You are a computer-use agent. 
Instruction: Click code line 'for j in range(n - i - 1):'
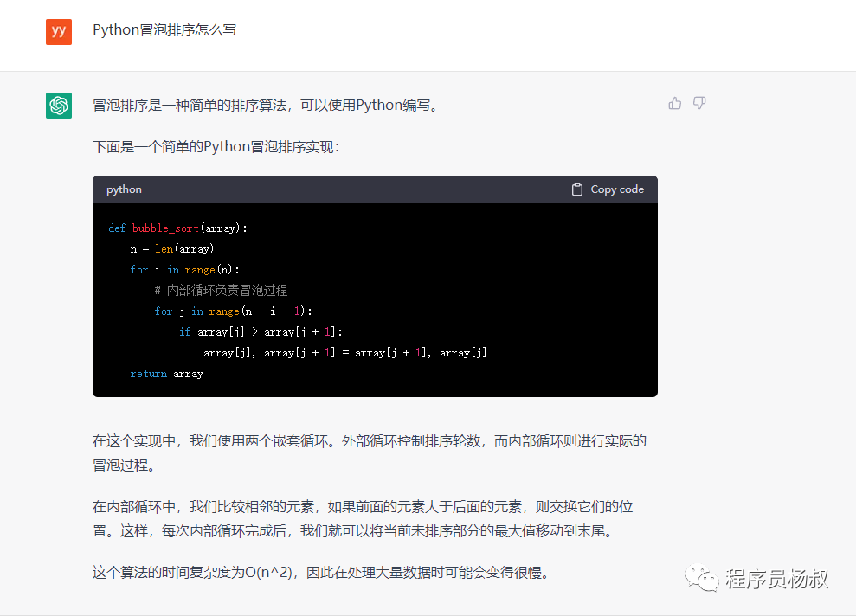[233, 311]
